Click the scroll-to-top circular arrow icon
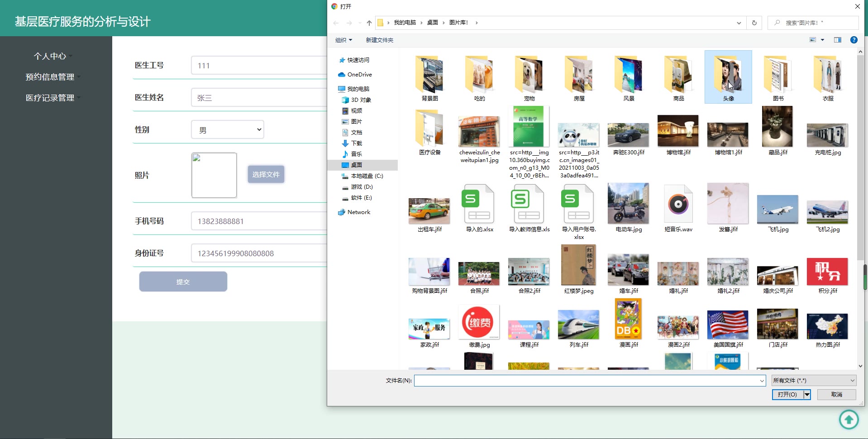Screen dimensions: 868x439 tap(849, 420)
